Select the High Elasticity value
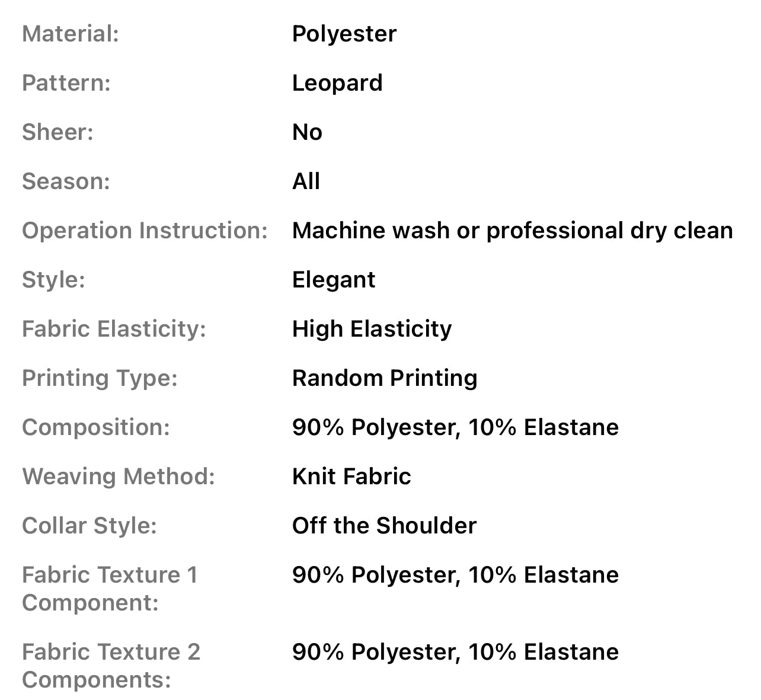761x700 pixels. tap(372, 329)
